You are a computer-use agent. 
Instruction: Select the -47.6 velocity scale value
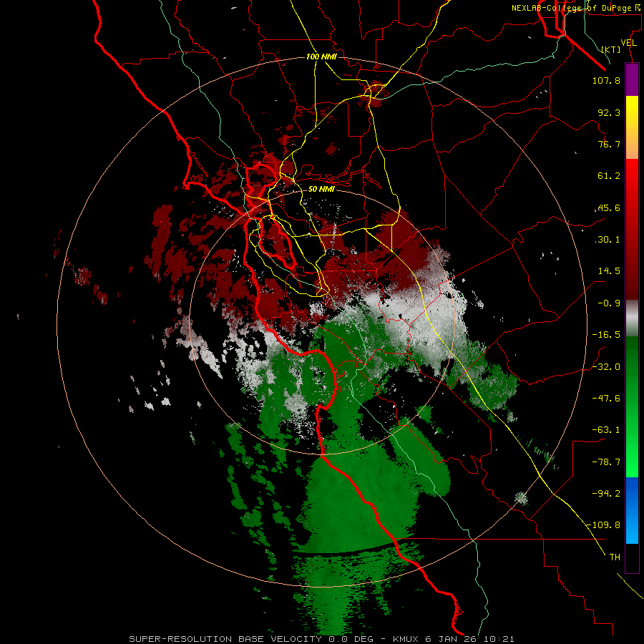pyautogui.click(x=606, y=399)
